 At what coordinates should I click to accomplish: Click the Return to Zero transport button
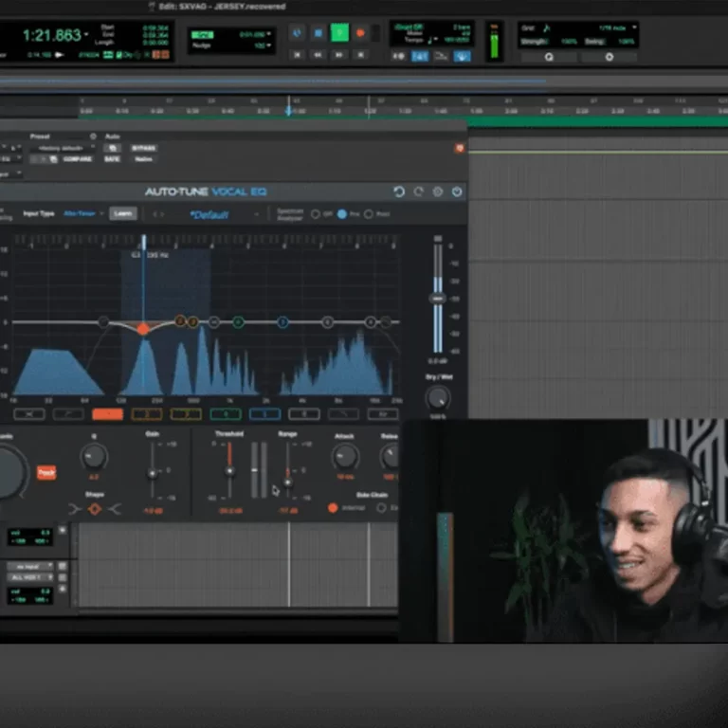click(297, 55)
